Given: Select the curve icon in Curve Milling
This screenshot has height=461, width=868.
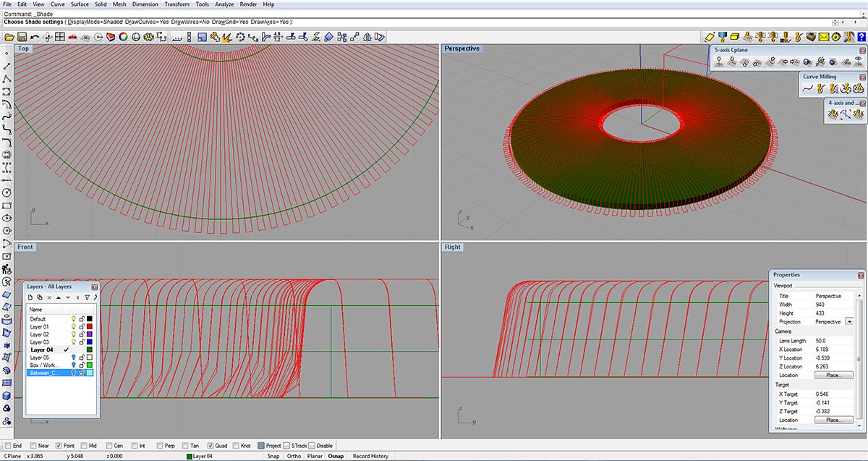Looking at the screenshot, I should coord(809,89).
